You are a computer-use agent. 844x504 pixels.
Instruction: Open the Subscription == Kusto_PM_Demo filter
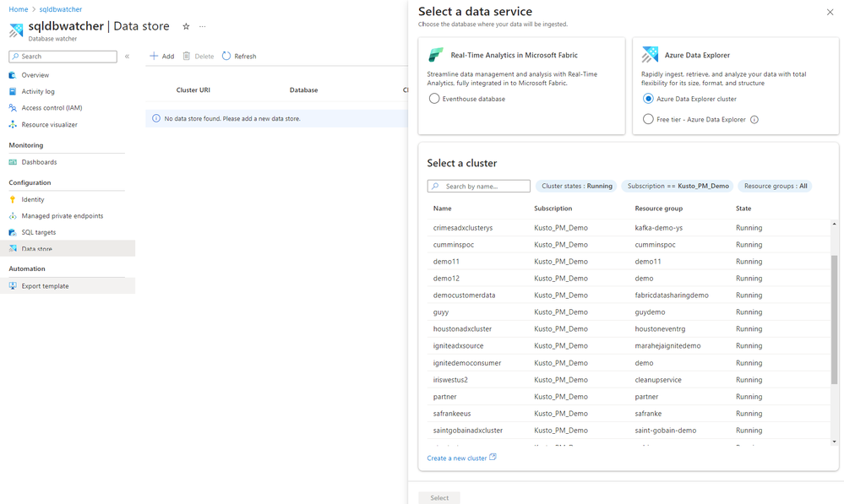pyautogui.click(x=678, y=186)
